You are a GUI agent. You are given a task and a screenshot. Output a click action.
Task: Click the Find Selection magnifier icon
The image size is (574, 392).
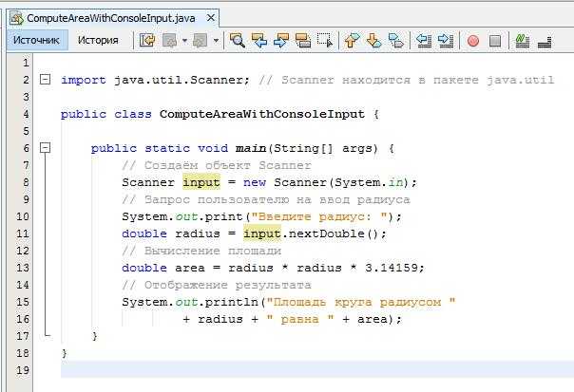tap(238, 40)
